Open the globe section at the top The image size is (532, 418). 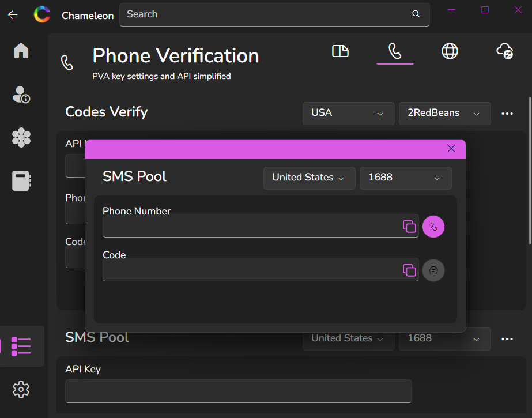(450, 51)
